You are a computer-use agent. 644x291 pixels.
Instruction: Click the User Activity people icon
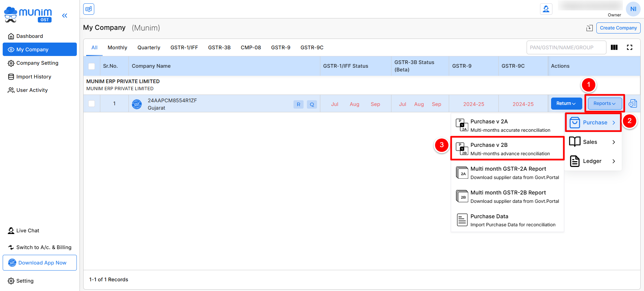(11, 90)
